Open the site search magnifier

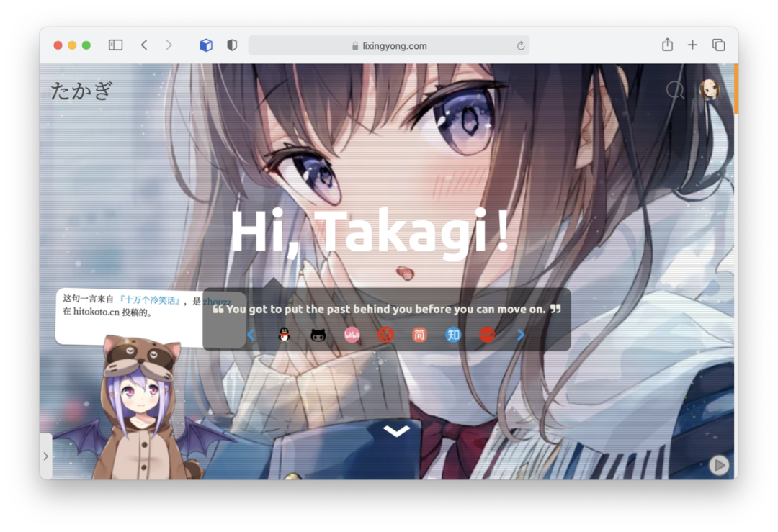675,90
